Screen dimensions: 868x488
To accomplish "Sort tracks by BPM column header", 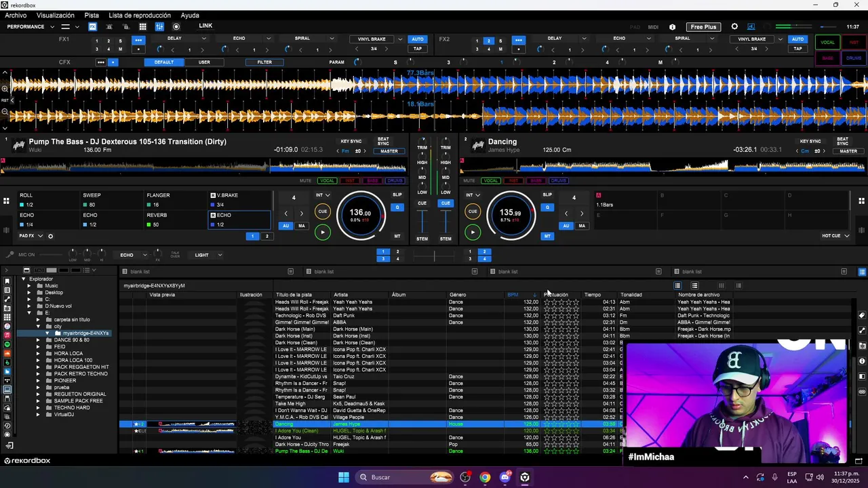I will coord(513,295).
